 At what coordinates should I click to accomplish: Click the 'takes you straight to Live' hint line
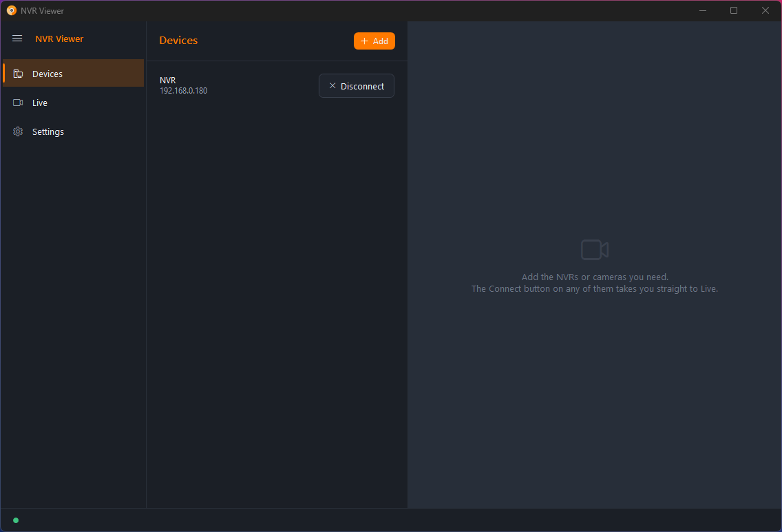pos(595,288)
